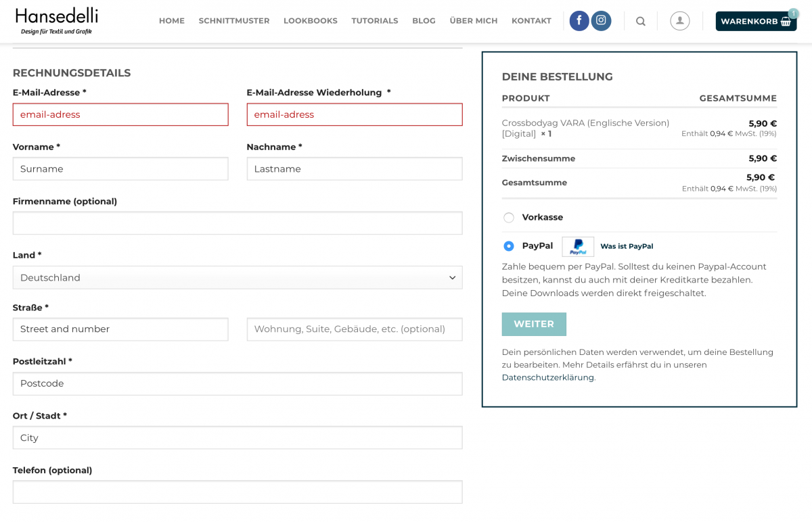The width and height of the screenshot is (812, 522).
Task: Expand the Land country dropdown
Action: [238, 277]
